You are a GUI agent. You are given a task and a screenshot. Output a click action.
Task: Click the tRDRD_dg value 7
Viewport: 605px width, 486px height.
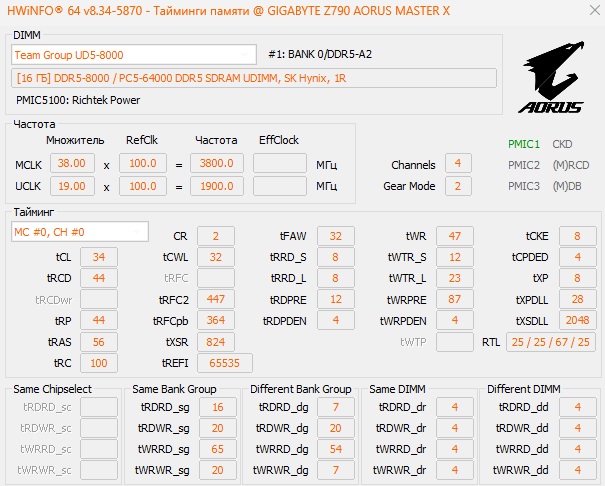click(336, 407)
